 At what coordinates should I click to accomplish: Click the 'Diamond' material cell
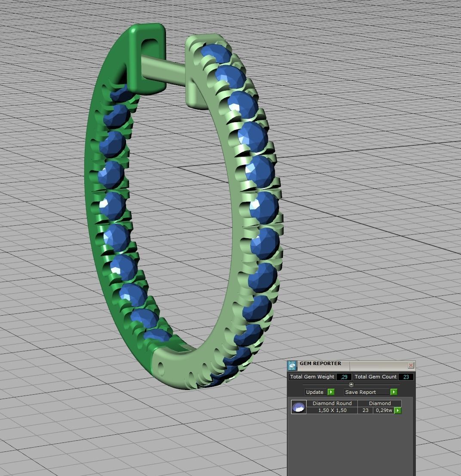click(380, 403)
